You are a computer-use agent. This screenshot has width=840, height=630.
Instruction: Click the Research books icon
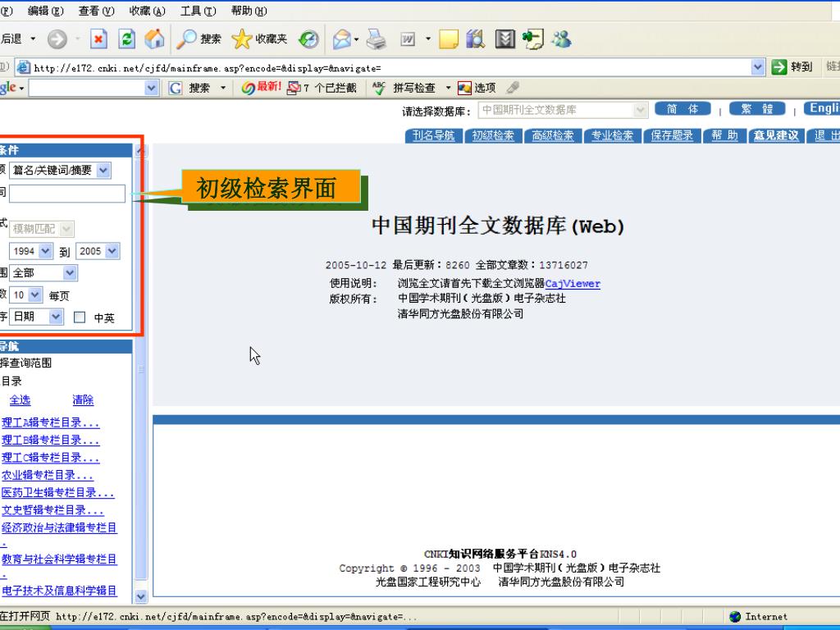[475, 39]
